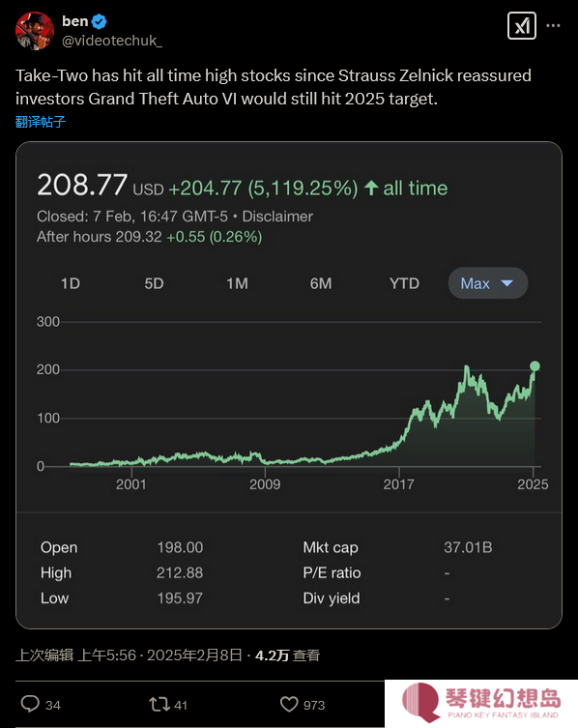Click the reply speech bubble icon
Image resolution: width=578 pixels, height=728 pixels.
click(x=30, y=704)
